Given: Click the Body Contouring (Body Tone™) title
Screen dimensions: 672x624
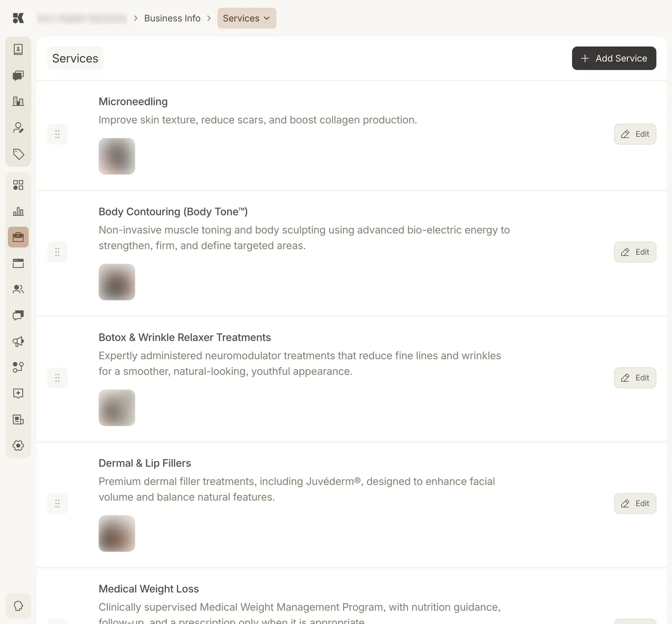Looking at the screenshot, I should coord(173,212).
